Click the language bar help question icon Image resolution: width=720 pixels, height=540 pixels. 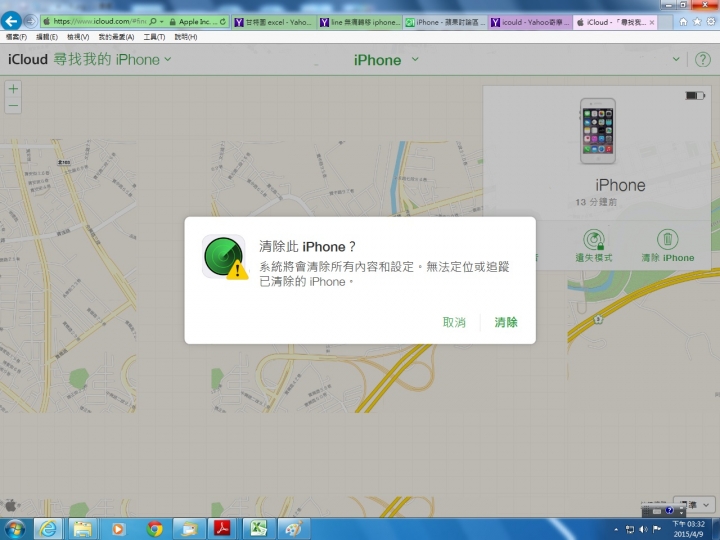point(669,511)
